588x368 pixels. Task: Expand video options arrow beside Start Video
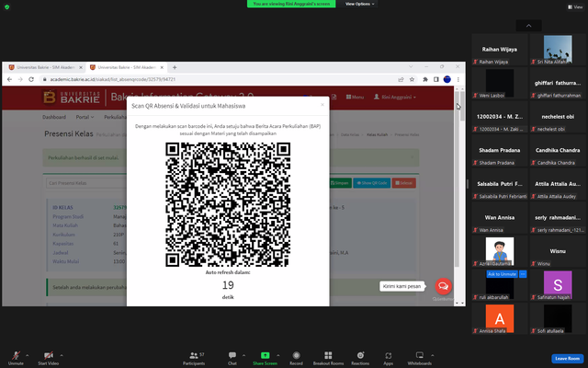(62, 355)
